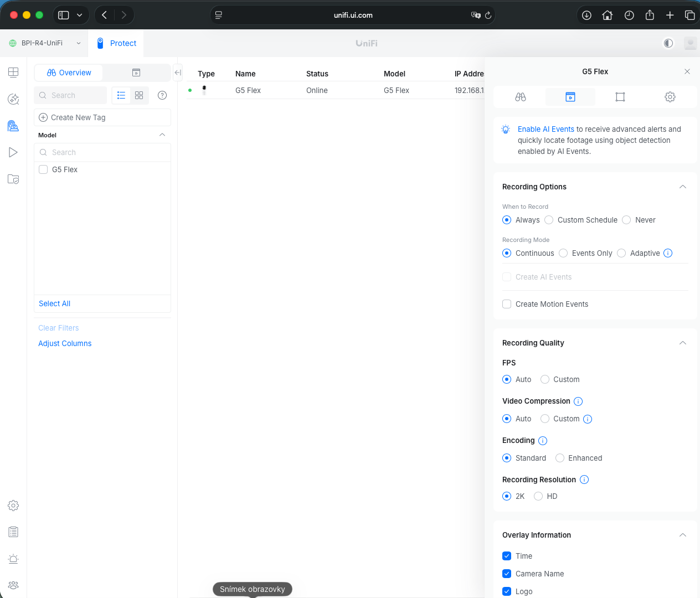Viewport: 700px width, 598px height.
Task: Collapse the filter side panel arrow
Action: point(178,73)
